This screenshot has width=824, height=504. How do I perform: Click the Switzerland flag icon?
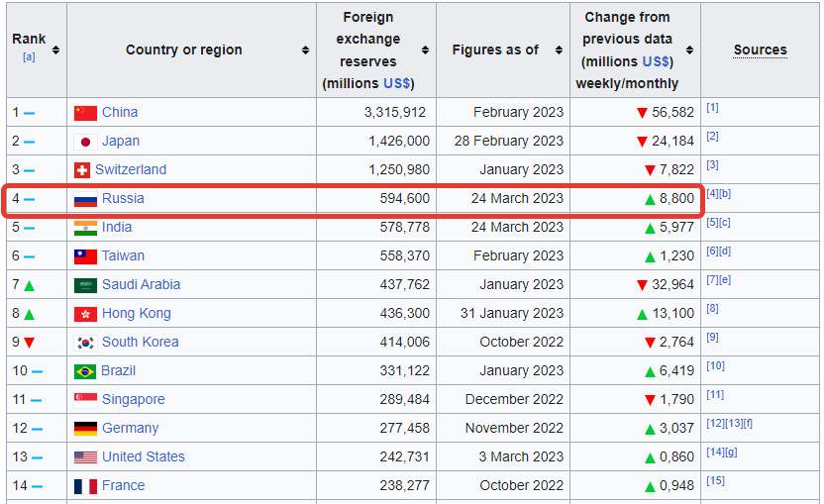pos(82,170)
